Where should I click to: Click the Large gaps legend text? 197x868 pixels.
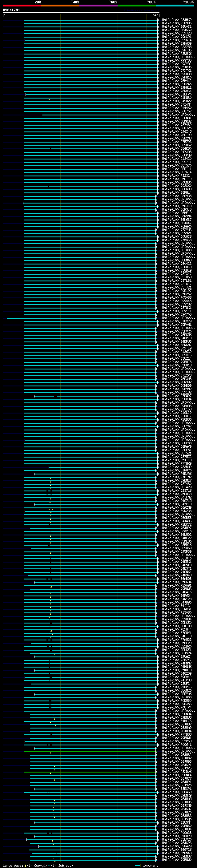click(38, 865)
